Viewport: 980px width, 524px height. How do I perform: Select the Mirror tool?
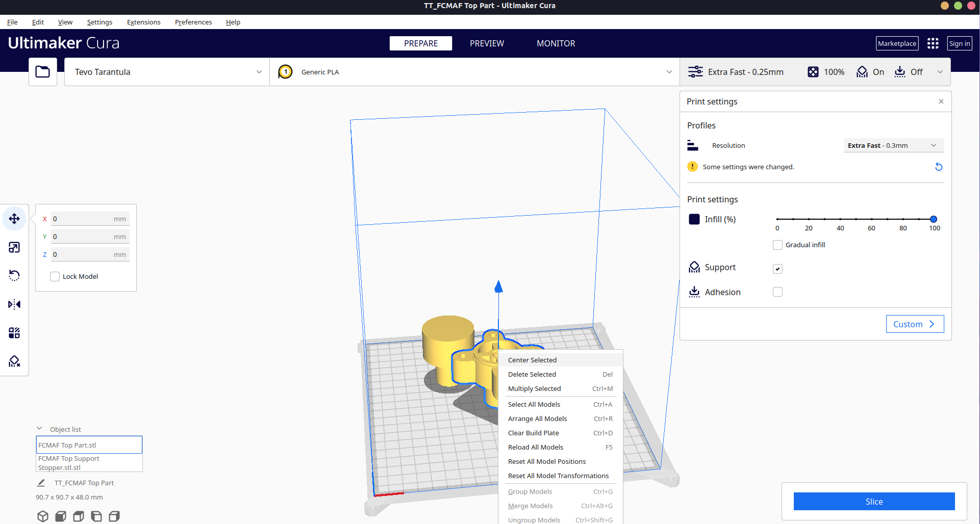[14, 304]
